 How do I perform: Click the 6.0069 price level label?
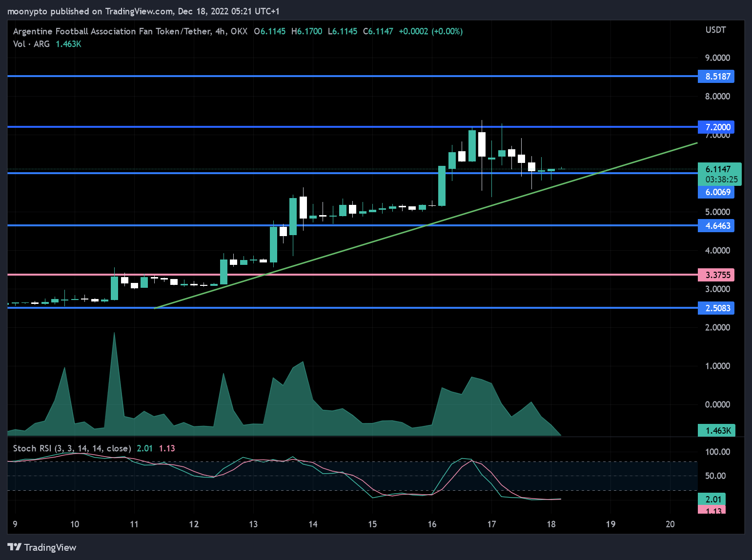click(x=716, y=192)
